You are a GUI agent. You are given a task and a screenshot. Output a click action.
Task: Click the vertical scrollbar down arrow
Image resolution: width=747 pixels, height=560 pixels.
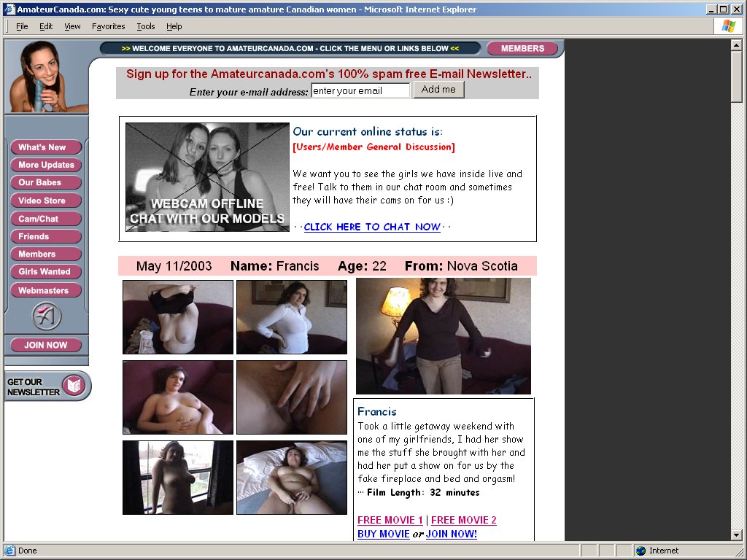(x=737, y=535)
